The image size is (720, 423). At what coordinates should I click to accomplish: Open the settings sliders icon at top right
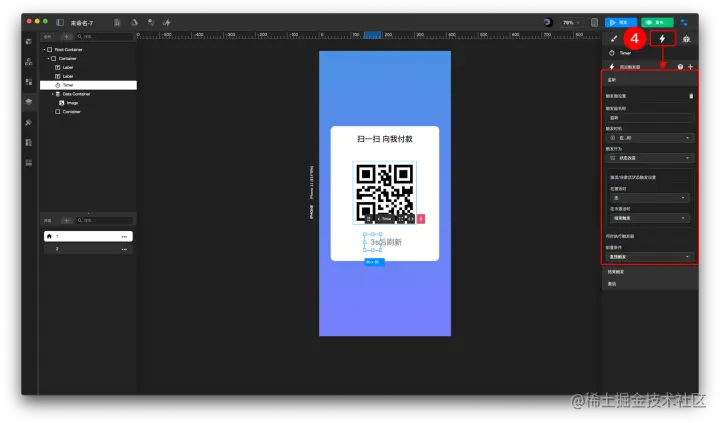click(x=684, y=22)
